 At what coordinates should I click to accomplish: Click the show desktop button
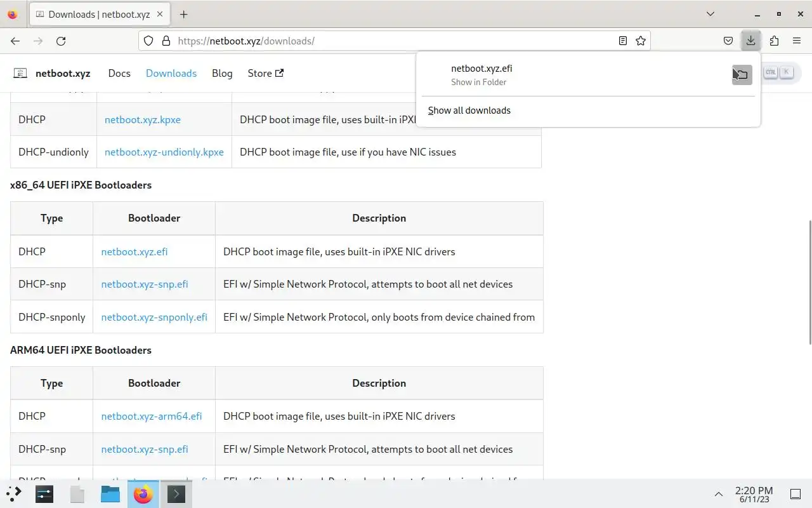pyautogui.click(x=795, y=493)
